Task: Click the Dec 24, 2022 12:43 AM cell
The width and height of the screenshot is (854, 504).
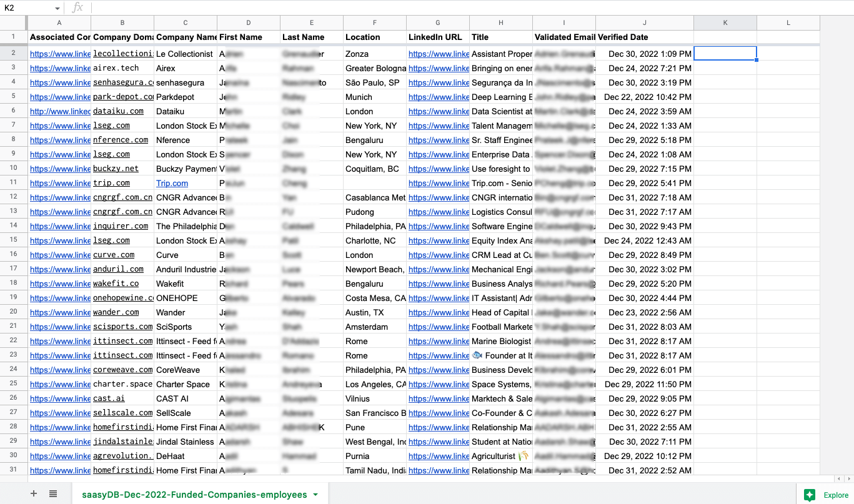Action: tap(645, 240)
